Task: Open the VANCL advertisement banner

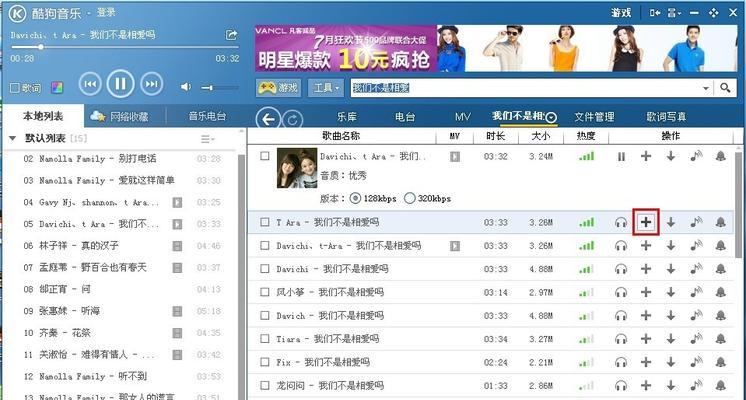Action: pyautogui.click(x=496, y=48)
